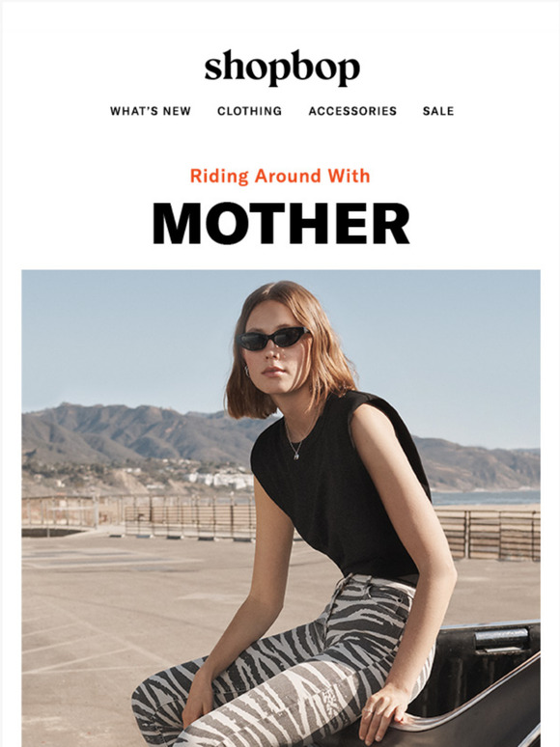Click the orange Riding Around With text

[280, 176]
